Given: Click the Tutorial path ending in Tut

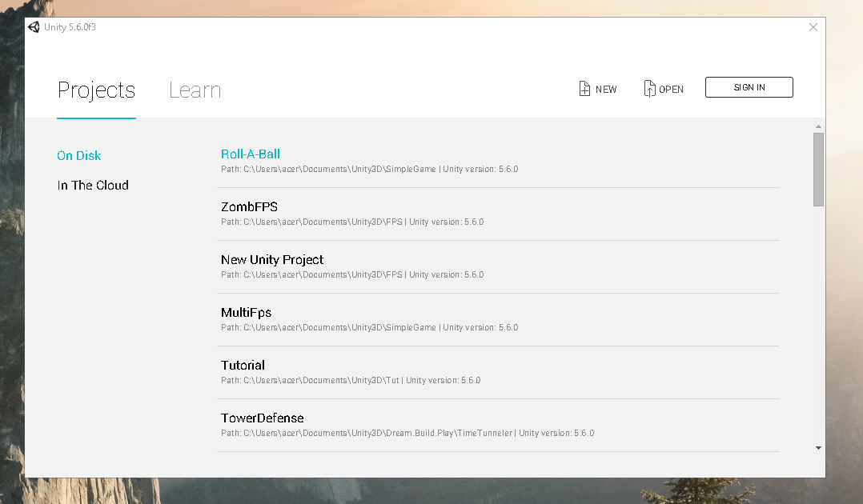Looking at the screenshot, I should point(351,380).
